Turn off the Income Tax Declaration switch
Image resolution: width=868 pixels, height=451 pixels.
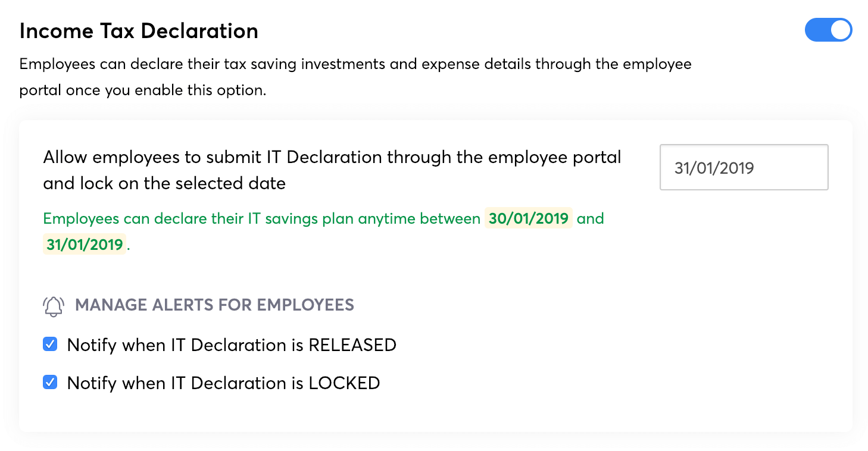(828, 30)
